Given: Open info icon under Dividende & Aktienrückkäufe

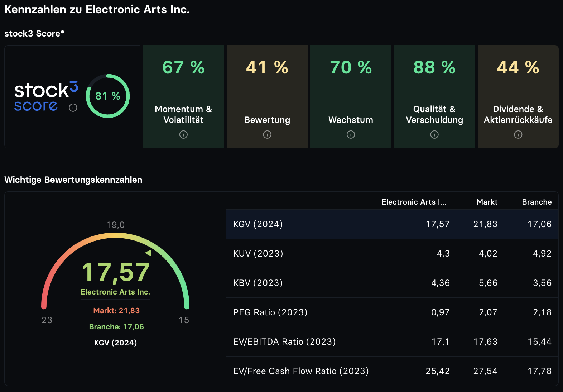Looking at the screenshot, I should pyautogui.click(x=518, y=134).
